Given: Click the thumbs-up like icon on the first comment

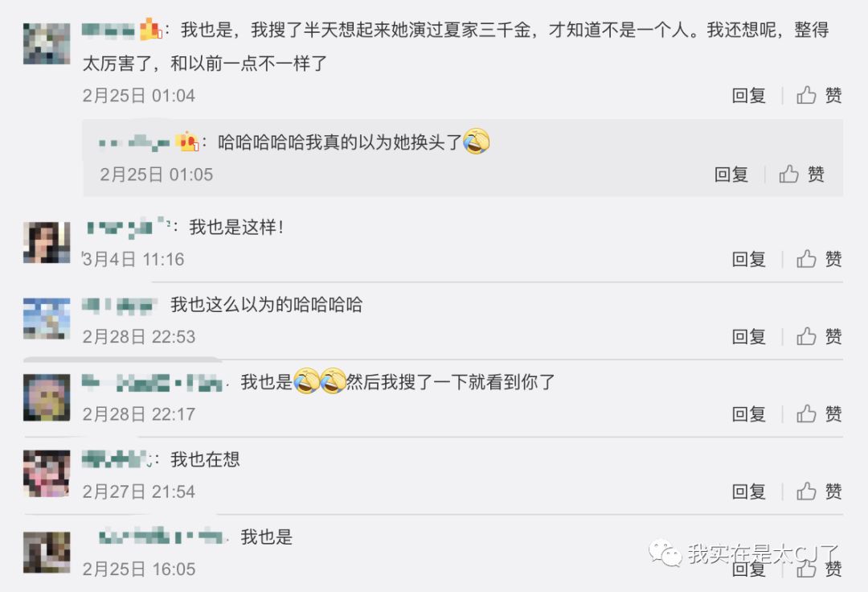Looking at the screenshot, I should 805,95.
